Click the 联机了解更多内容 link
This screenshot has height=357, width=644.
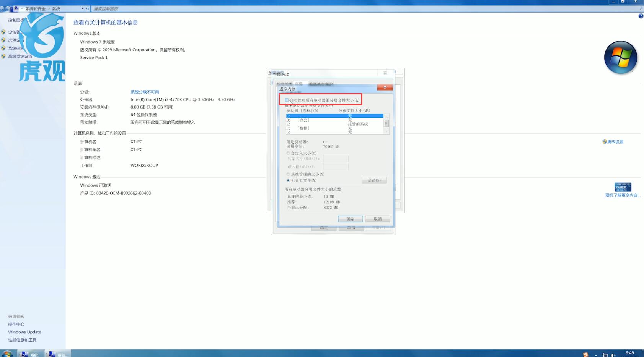[x=623, y=195]
